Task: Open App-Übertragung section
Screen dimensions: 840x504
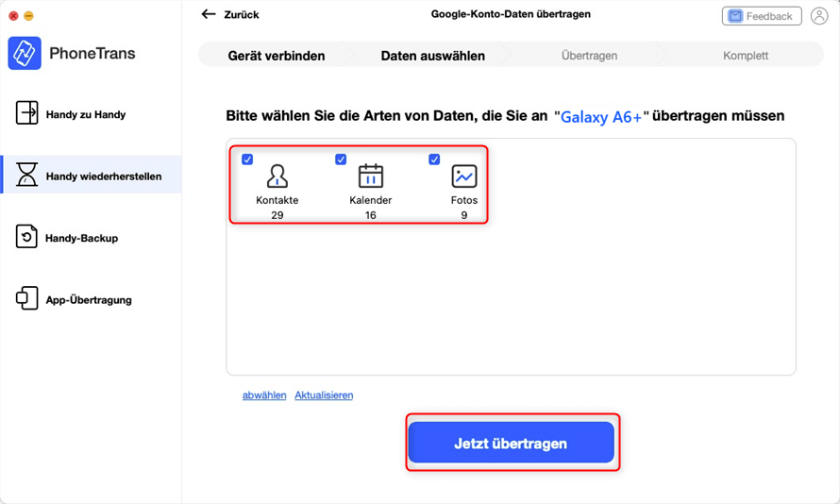Action: tap(91, 299)
